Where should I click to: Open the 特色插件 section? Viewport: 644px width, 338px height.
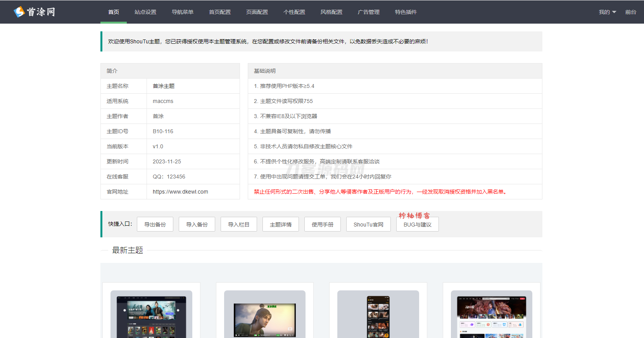click(406, 12)
